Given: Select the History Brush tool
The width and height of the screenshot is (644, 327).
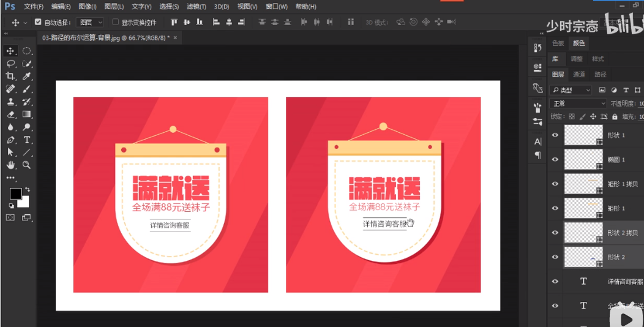Looking at the screenshot, I should tap(27, 102).
